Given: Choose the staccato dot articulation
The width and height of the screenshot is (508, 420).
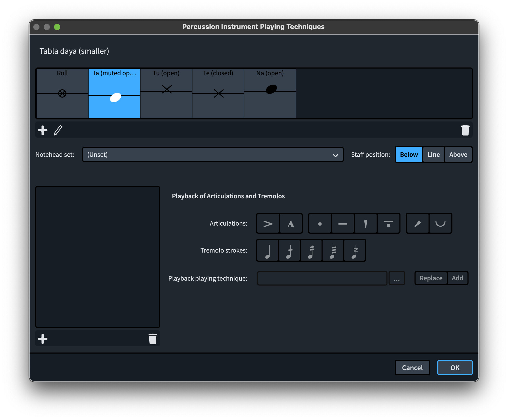Looking at the screenshot, I should coord(320,223).
